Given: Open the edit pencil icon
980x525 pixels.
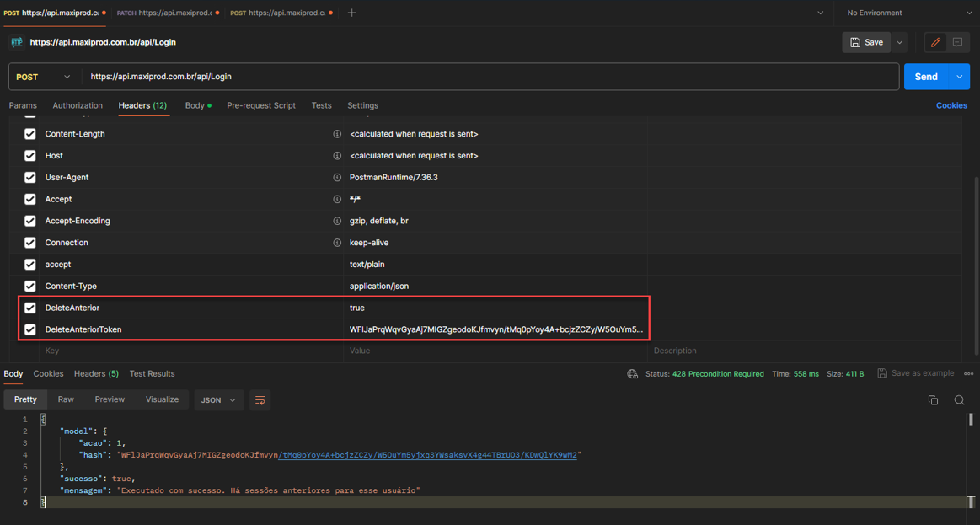Looking at the screenshot, I should pos(935,42).
